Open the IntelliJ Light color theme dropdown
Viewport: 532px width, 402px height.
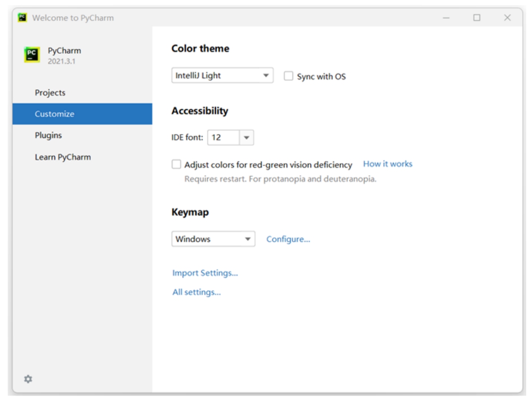(x=222, y=75)
